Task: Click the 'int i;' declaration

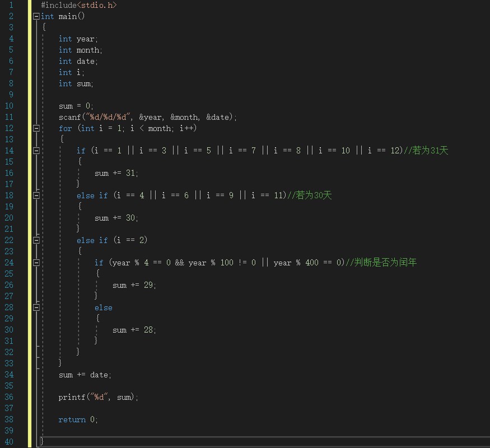Action: pos(71,72)
